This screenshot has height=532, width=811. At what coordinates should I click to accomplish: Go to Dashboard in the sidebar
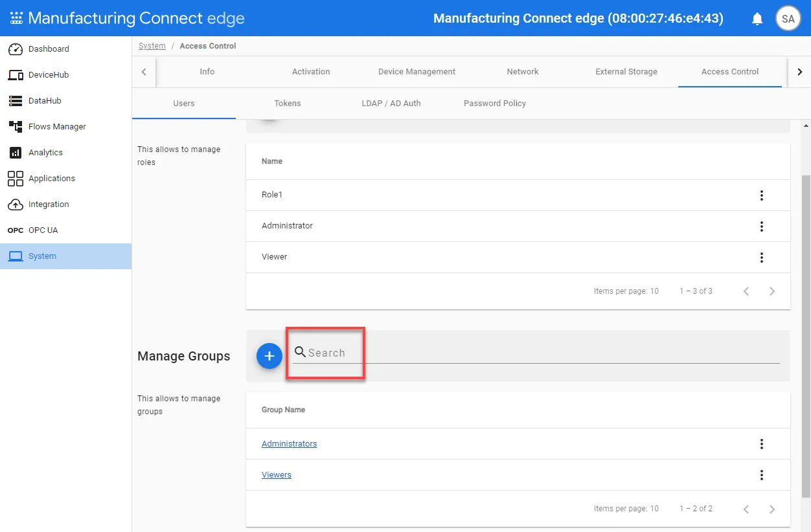[x=65, y=49]
